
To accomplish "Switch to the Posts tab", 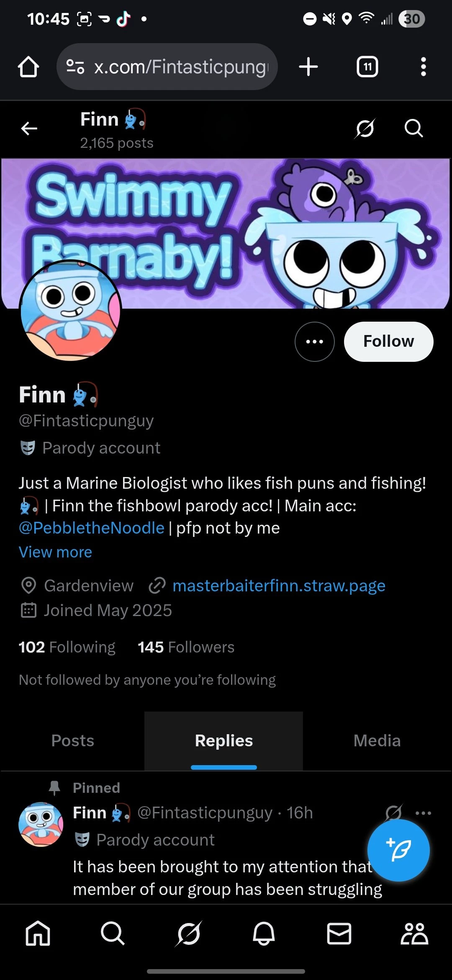I will tap(73, 741).
